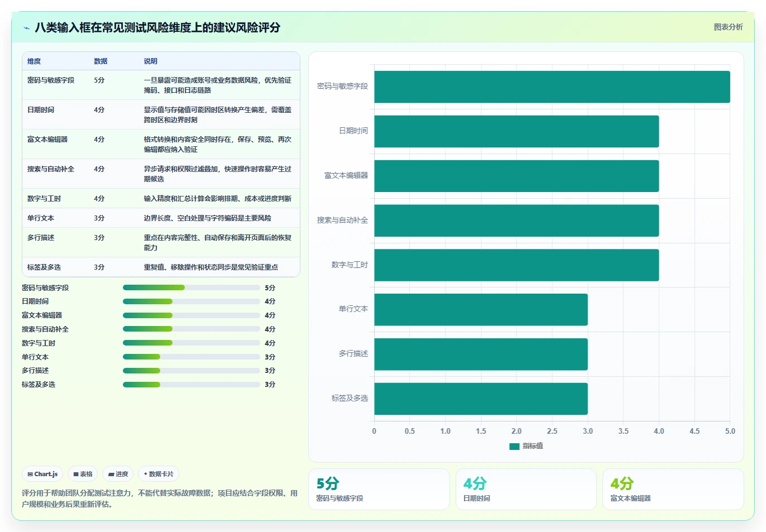Image resolution: width=766 pixels, height=532 pixels.
Task: Click the progress bar for 多行描述
Action: click(x=191, y=371)
